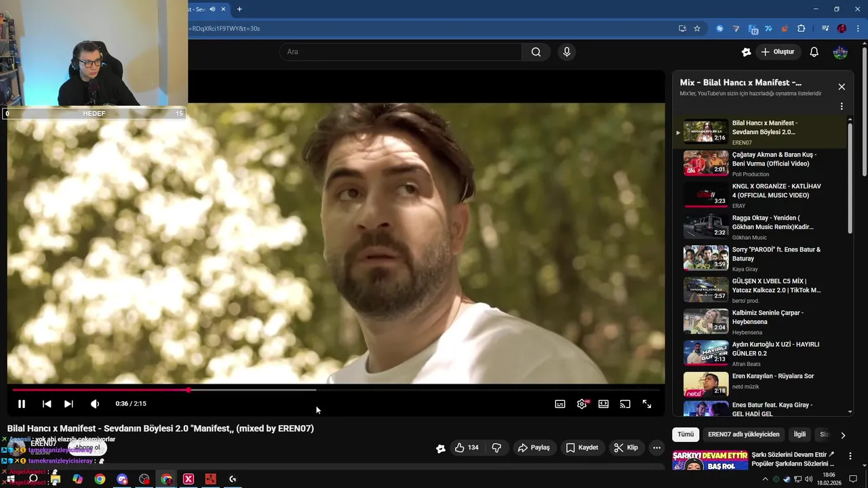Select currently playing Bilal Hancı x Manifest item

[759, 132]
